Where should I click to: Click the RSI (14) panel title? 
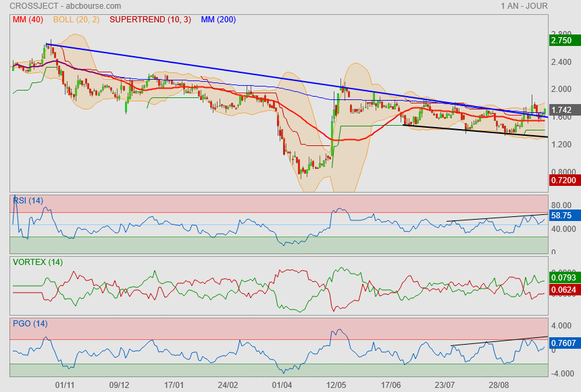pyautogui.click(x=28, y=200)
